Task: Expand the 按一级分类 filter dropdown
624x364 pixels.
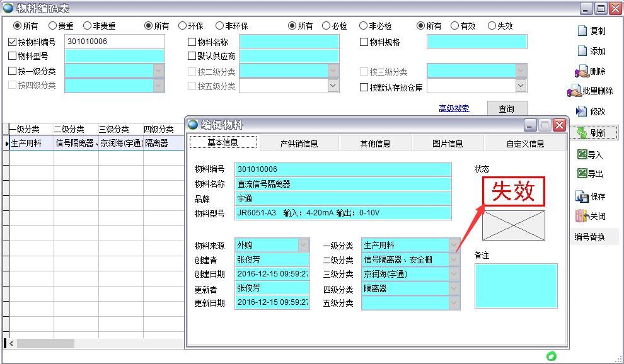Action: [x=158, y=71]
